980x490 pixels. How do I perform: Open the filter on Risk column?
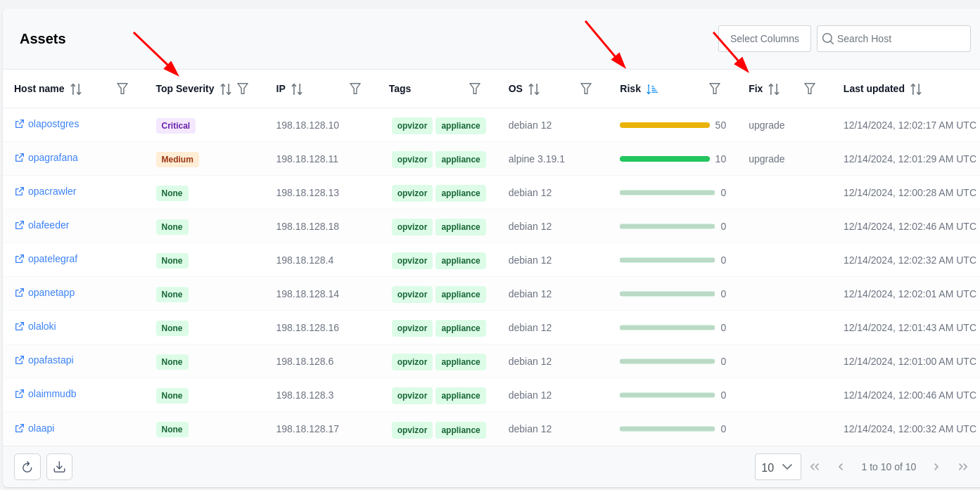pyautogui.click(x=714, y=89)
